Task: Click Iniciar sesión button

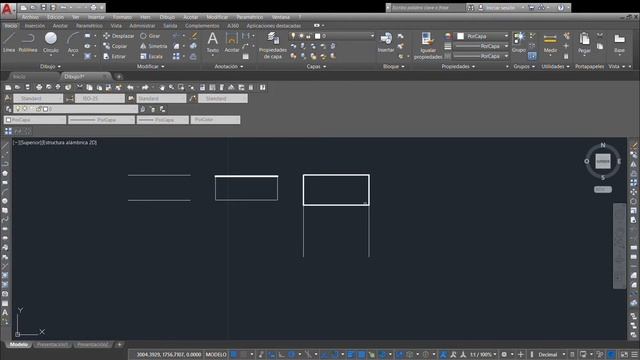Action: [501, 7]
